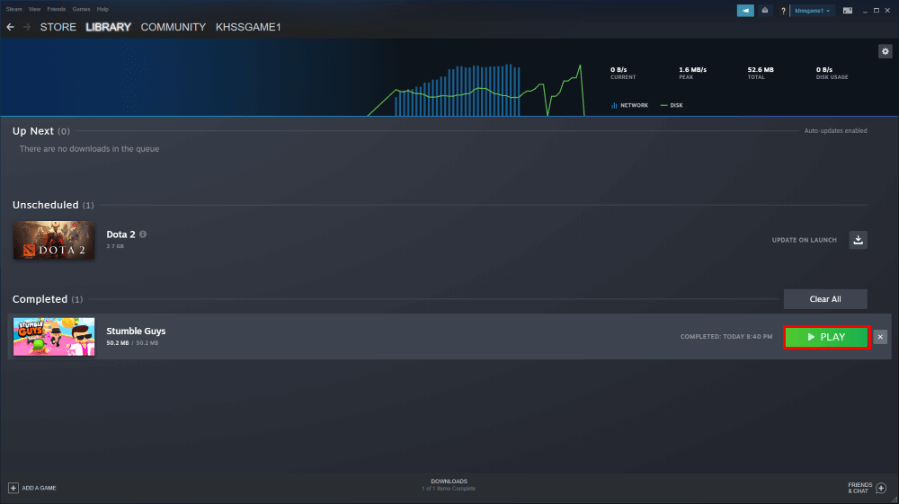Open the Help menu
This screenshot has height=504, width=899.
click(x=103, y=9)
